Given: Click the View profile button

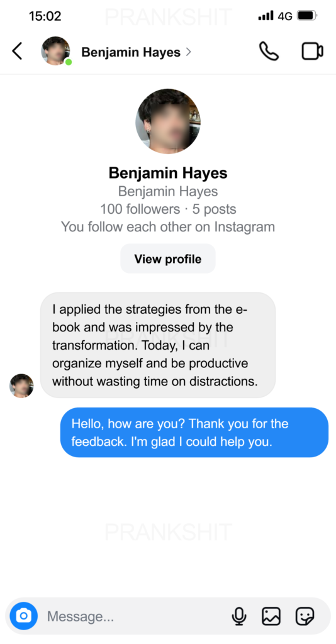Looking at the screenshot, I should (168, 258).
